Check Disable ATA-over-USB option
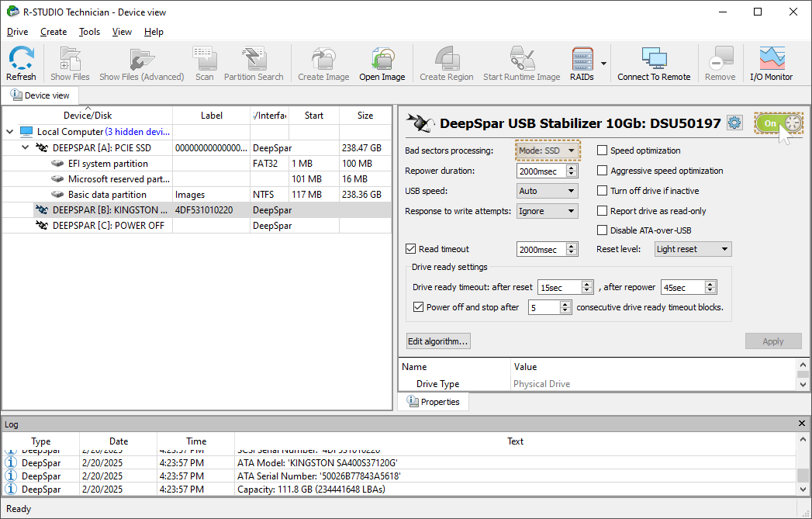Screen dimensions: 812x519 click(x=602, y=230)
